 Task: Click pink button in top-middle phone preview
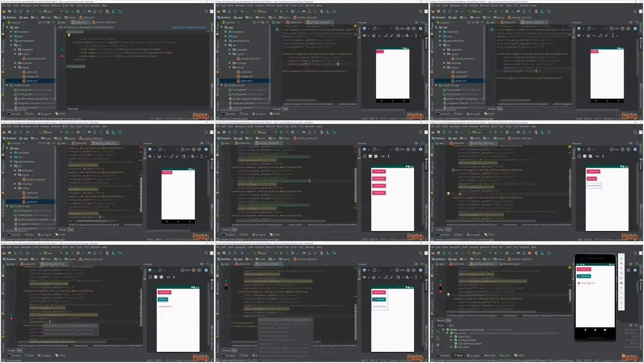pos(380,51)
